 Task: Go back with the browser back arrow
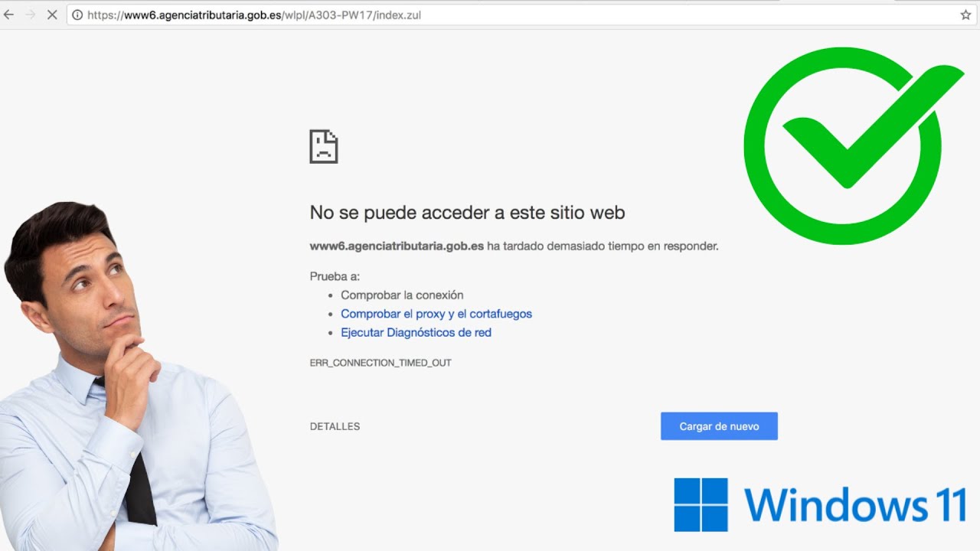coord(8,15)
